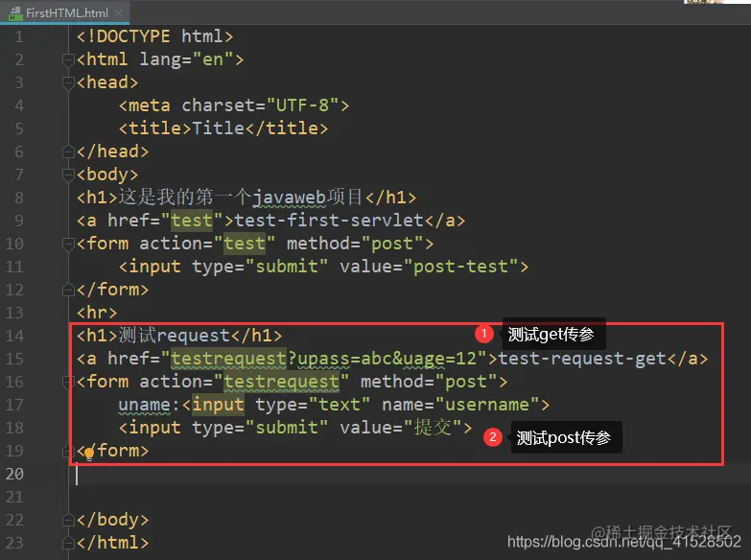751x560 pixels.
Task: Click the type "text" value on line 17
Action: pyautogui.click(x=340, y=405)
